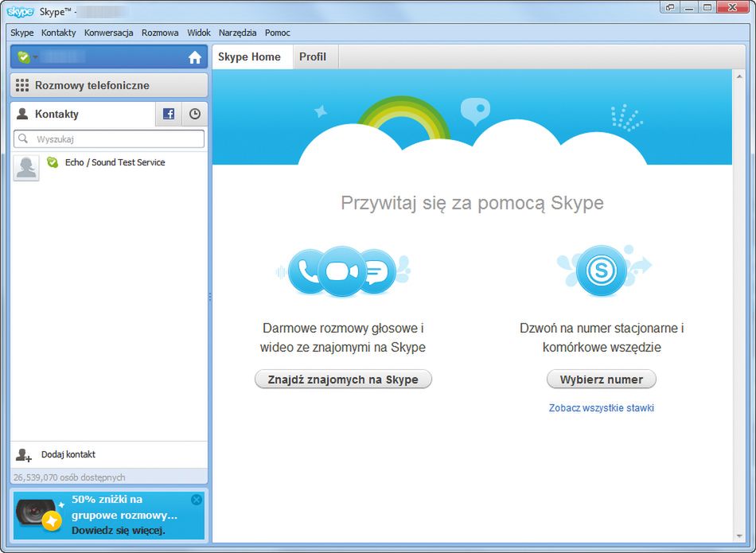The height and width of the screenshot is (553, 756).
Task: Click scrollbar up arrow in home pane
Action: pyautogui.click(x=739, y=76)
